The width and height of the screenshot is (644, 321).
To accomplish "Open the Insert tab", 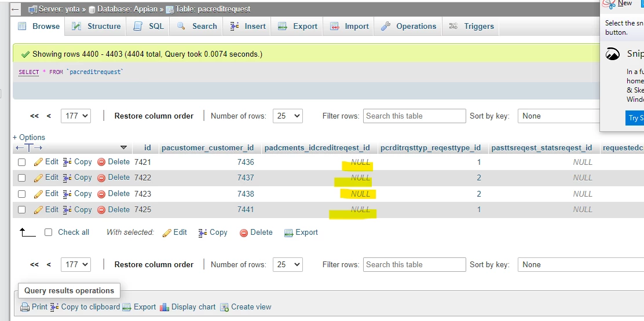I will 248,26.
